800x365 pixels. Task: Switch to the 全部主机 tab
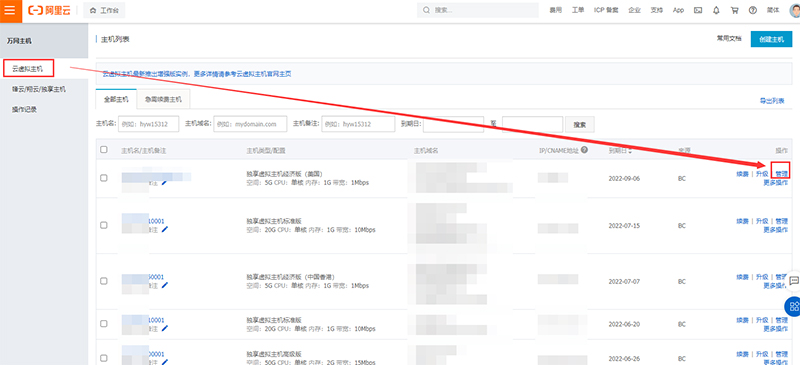[x=116, y=100]
